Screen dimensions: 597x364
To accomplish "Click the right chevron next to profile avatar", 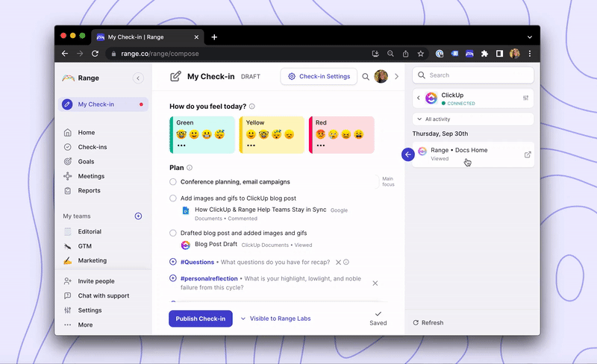I will [x=396, y=77].
